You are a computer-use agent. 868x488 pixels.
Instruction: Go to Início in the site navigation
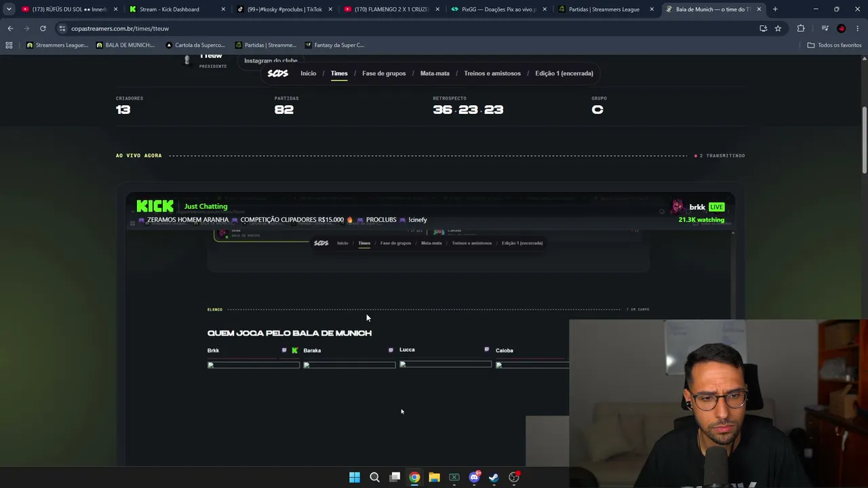(x=309, y=73)
